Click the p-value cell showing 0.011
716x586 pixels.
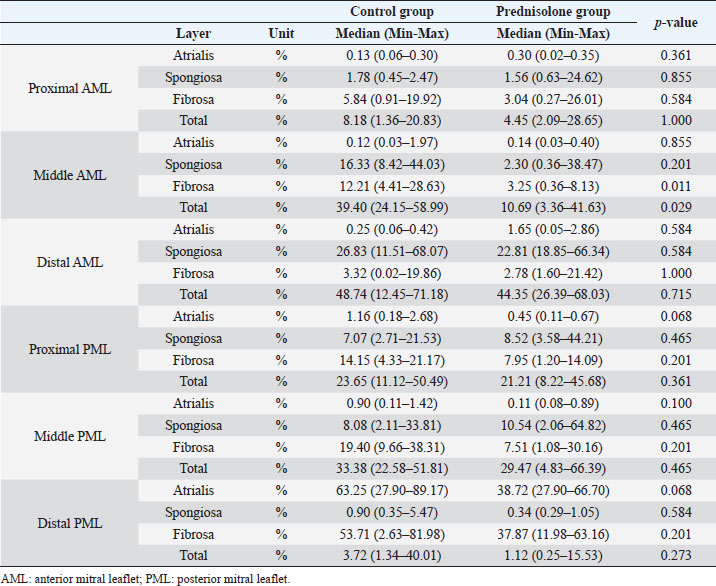[674, 186]
